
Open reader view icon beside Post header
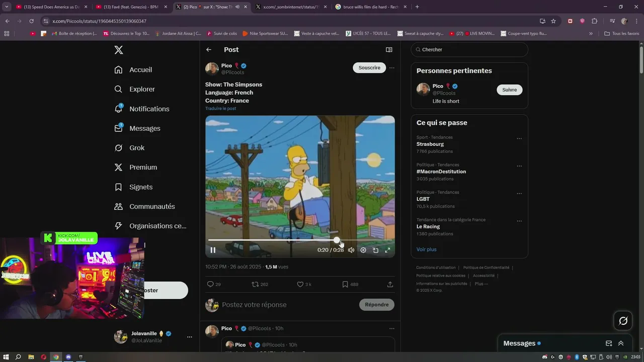(389, 50)
